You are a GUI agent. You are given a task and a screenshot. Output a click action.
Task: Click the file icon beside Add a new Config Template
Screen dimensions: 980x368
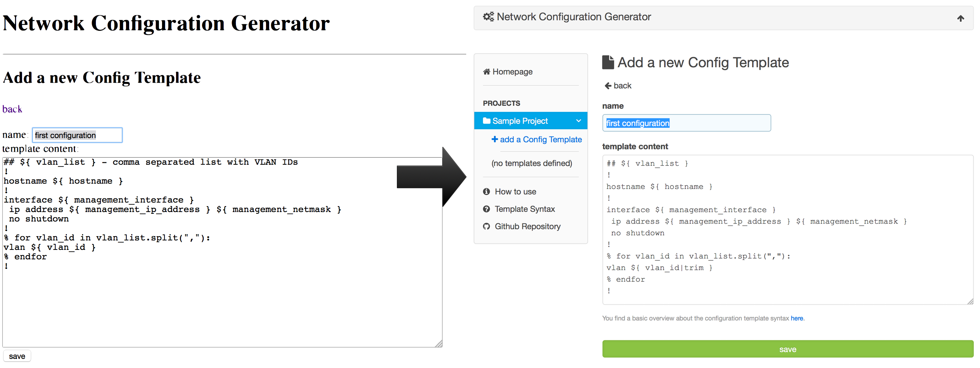point(608,62)
